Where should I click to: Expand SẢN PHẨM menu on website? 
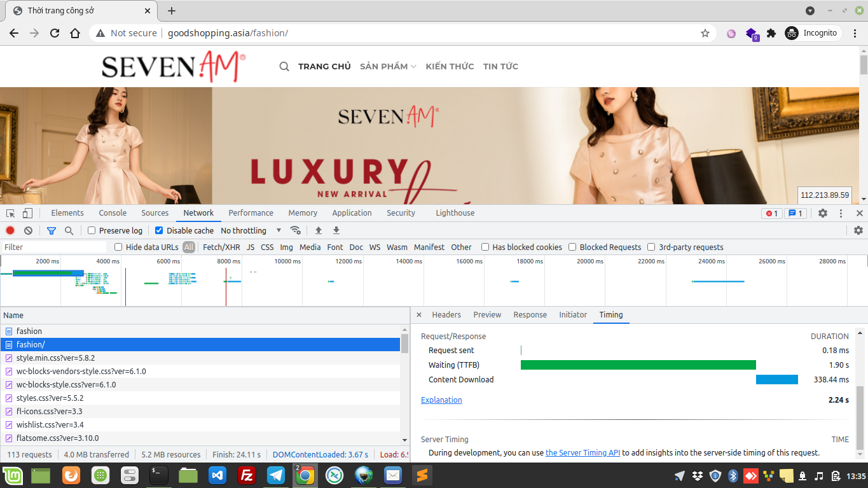coord(388,66)
